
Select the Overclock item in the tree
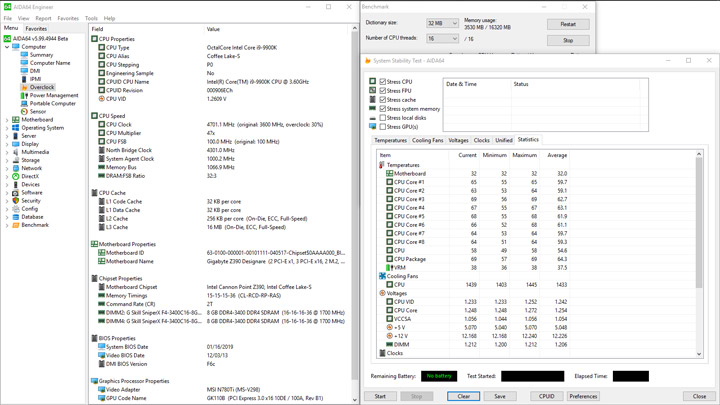(x=42, y=87)
